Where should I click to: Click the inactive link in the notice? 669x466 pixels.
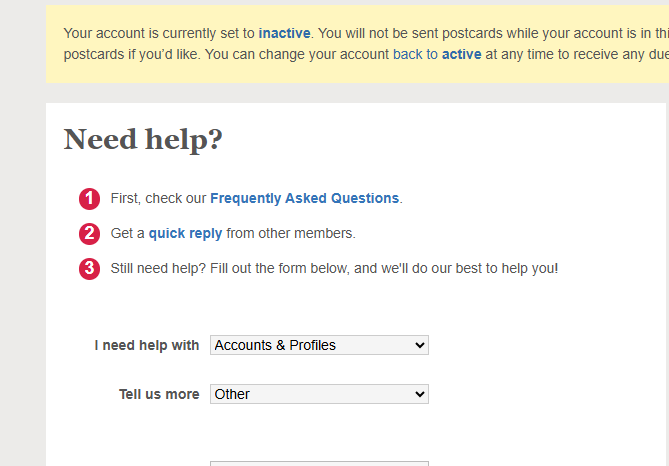pyautogui.click(x=284, y=33)
